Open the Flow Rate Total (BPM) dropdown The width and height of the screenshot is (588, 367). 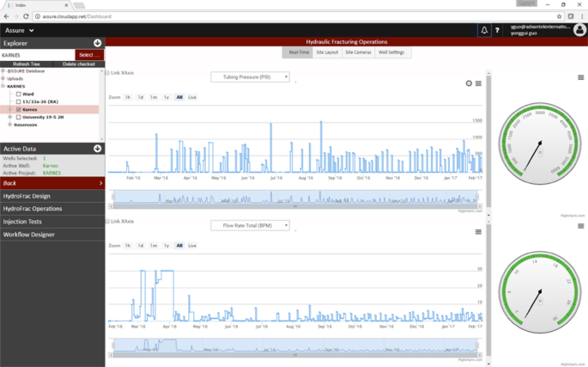point(250,225)
